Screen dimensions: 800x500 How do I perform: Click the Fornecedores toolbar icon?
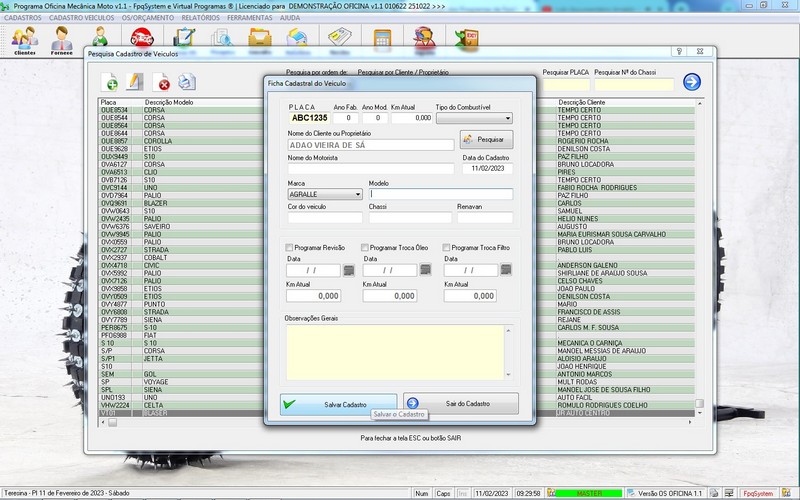click(63, 39)
